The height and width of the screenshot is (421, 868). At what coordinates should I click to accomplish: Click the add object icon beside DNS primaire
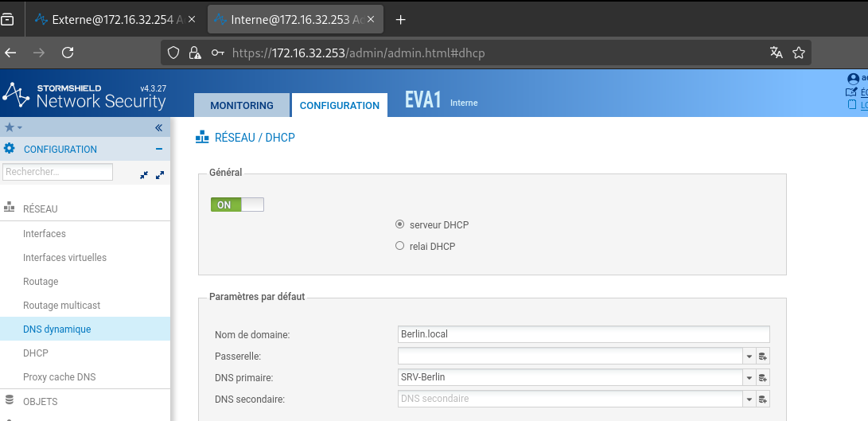point(762,377)
